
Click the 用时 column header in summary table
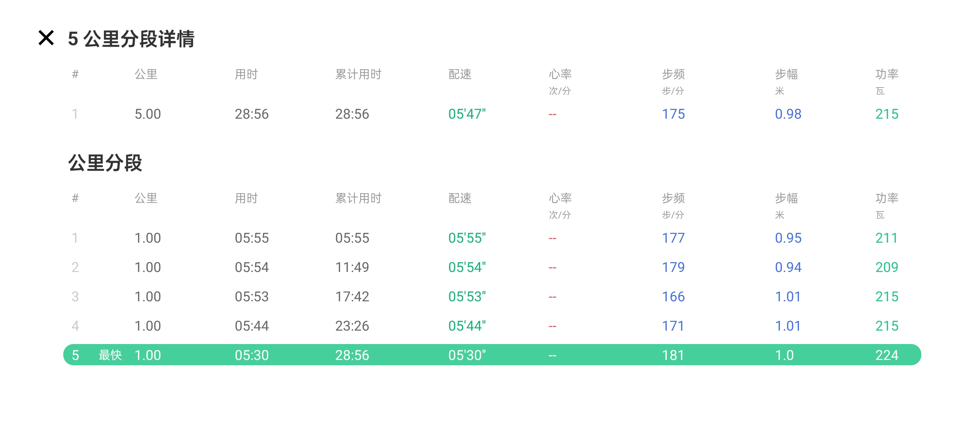tap(246, 74)
